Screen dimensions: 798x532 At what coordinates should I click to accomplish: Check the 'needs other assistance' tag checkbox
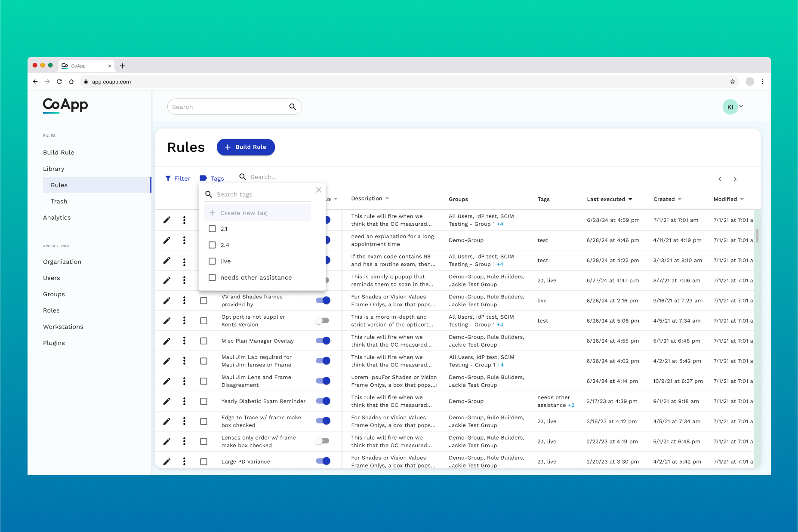[x=212, y=277]
